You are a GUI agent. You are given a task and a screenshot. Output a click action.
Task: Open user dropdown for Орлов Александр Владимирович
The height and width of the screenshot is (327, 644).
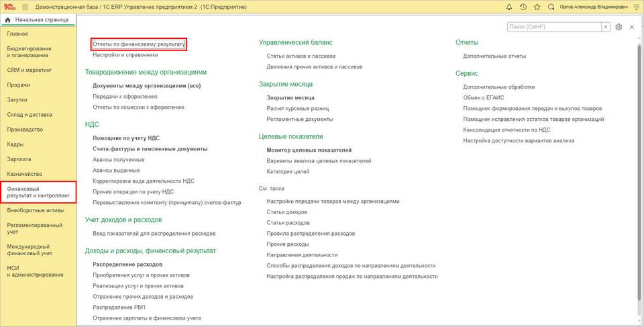coord(594,7)
